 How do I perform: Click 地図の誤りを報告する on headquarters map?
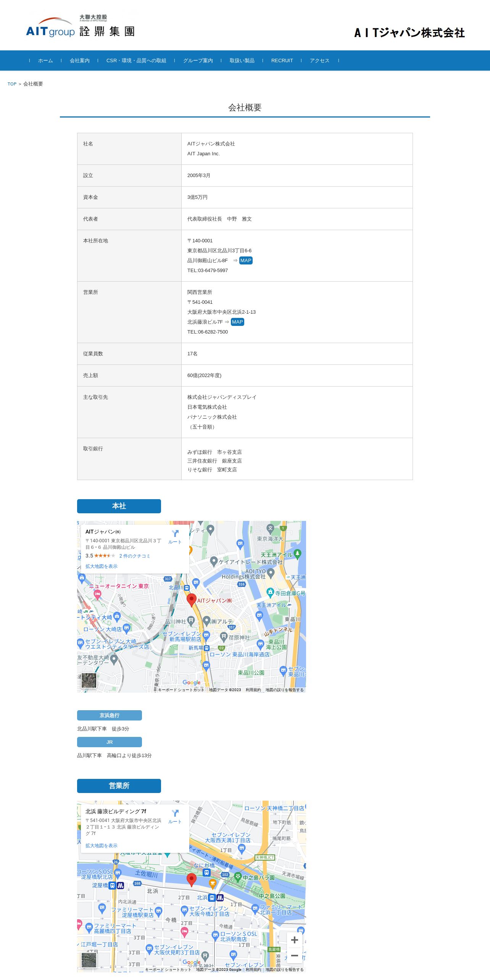coord(285,690)
